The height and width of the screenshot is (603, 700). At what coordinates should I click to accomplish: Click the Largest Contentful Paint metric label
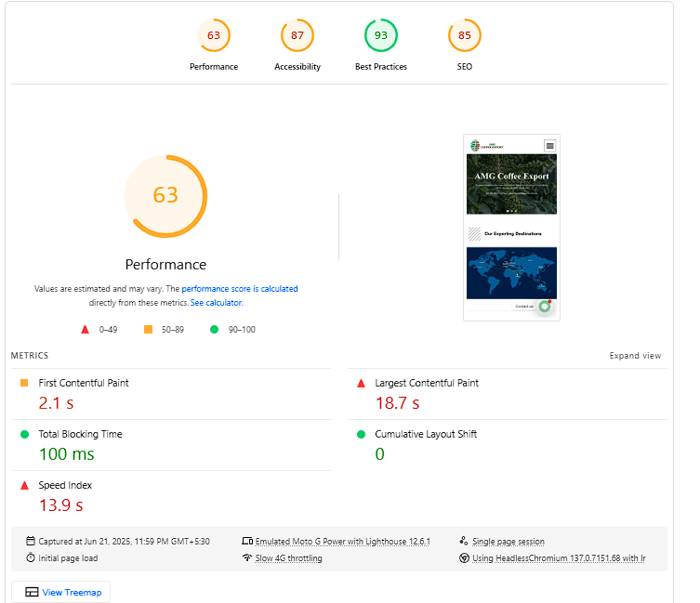[x=427, y=383]
